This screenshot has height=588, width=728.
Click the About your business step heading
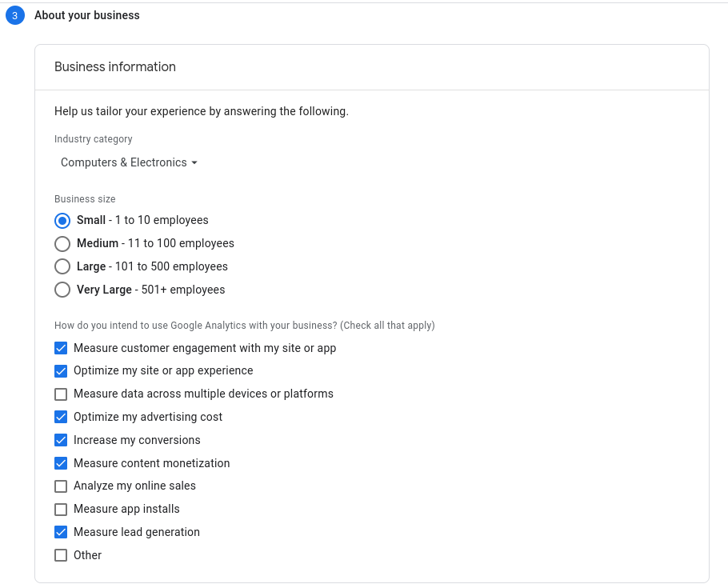(87, 15)
